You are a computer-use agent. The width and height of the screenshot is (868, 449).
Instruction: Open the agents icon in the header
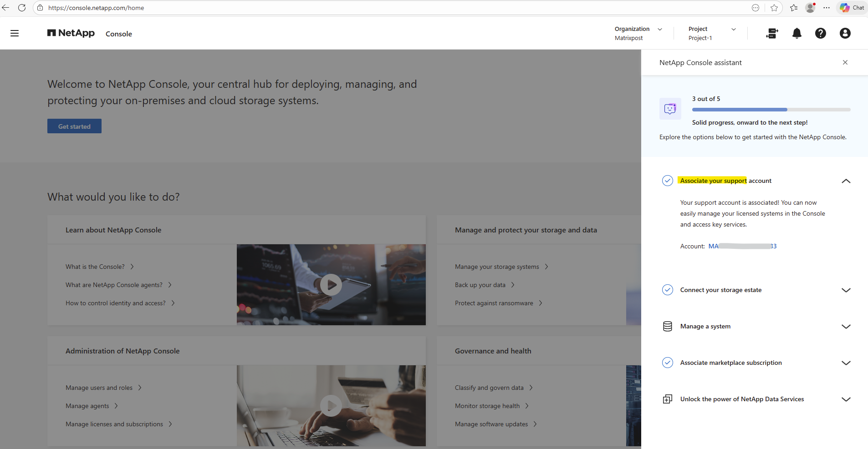[x=772, y=33]
